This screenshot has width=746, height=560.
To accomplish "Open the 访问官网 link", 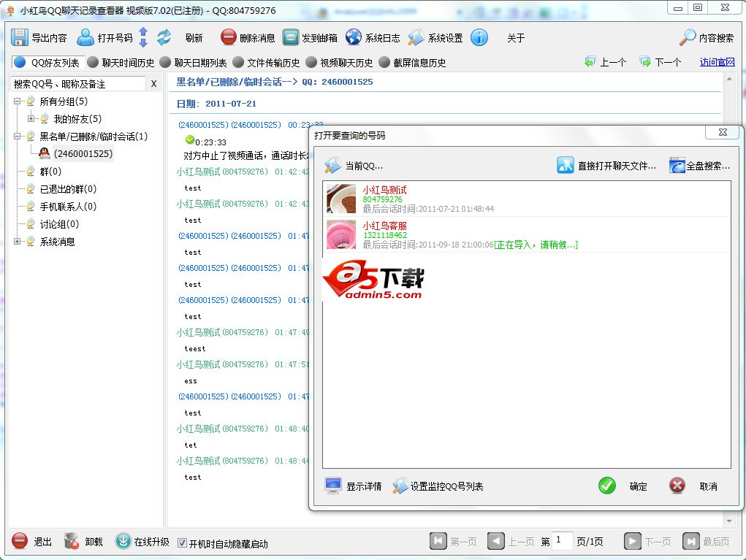I will pos(717,62).
